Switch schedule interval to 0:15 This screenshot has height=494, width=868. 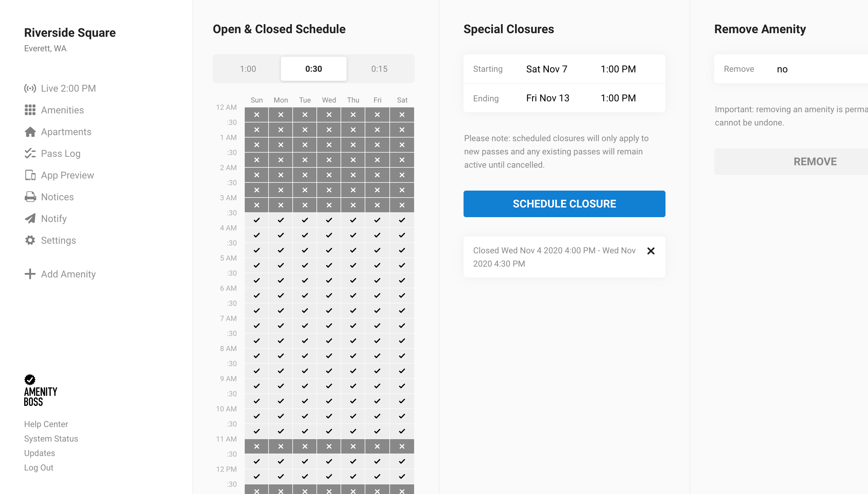[379, 69]
